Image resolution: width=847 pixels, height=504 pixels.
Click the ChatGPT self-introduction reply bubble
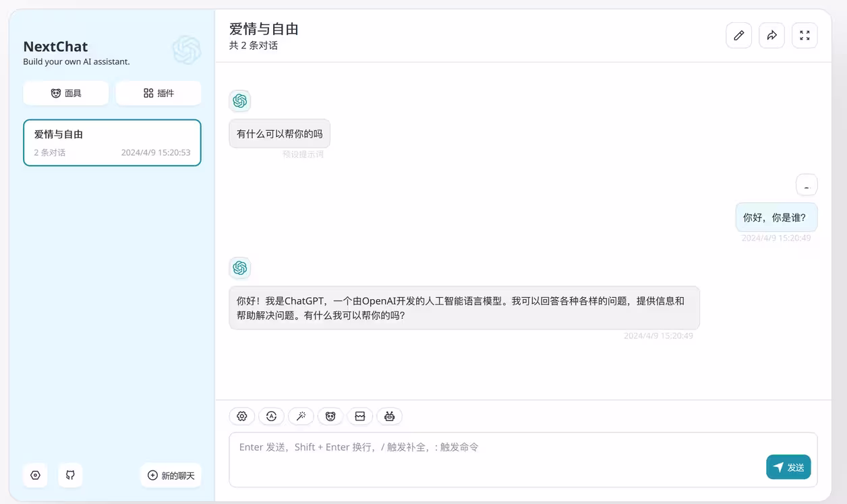pyautogui.click(x=464, y=308)
